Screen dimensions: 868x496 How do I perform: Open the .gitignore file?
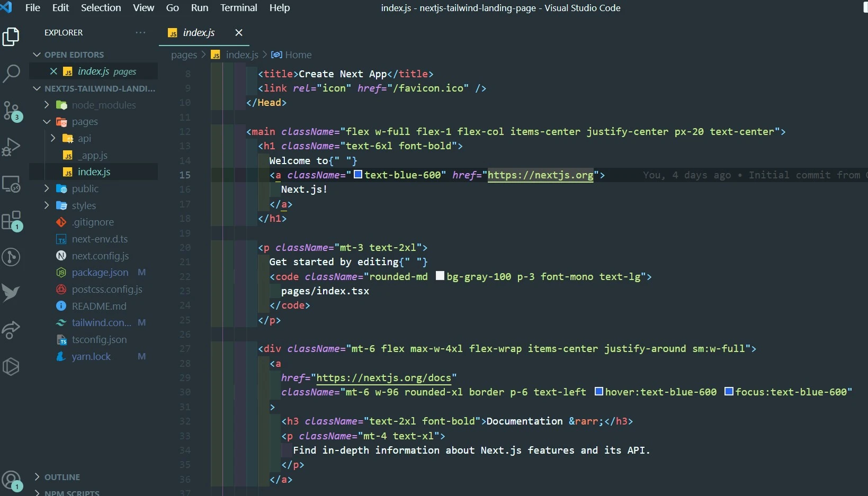click(x=93, y=222)
